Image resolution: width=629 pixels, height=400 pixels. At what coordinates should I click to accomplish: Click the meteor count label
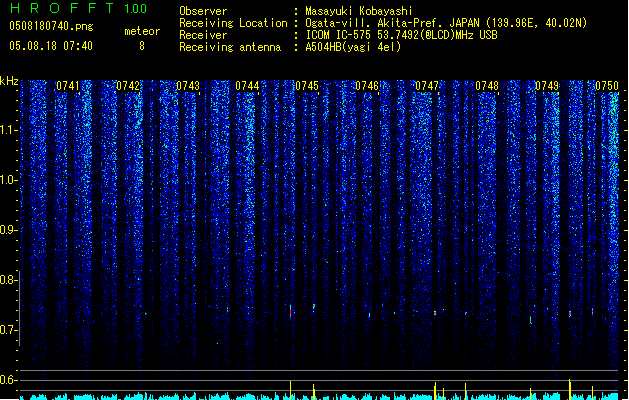142,31
